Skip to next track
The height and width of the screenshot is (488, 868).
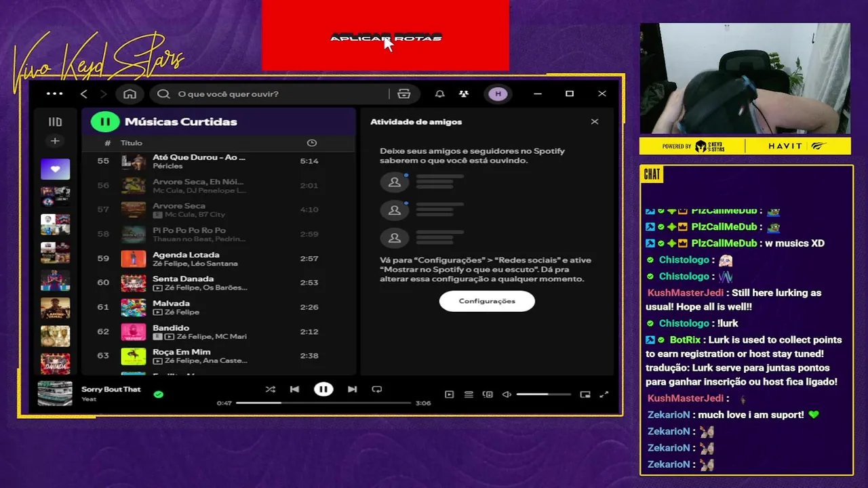(352, 389)
